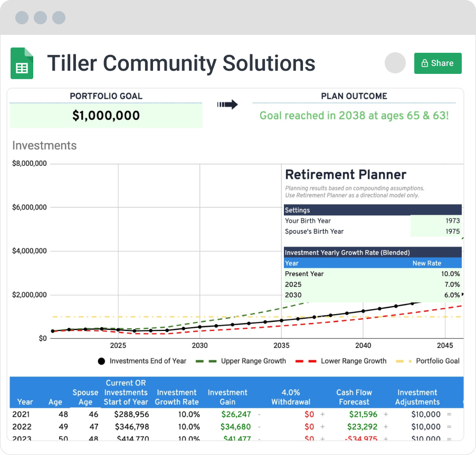Click the Spouse Age column header
476x455 pixels.
(x=85, y=397)
